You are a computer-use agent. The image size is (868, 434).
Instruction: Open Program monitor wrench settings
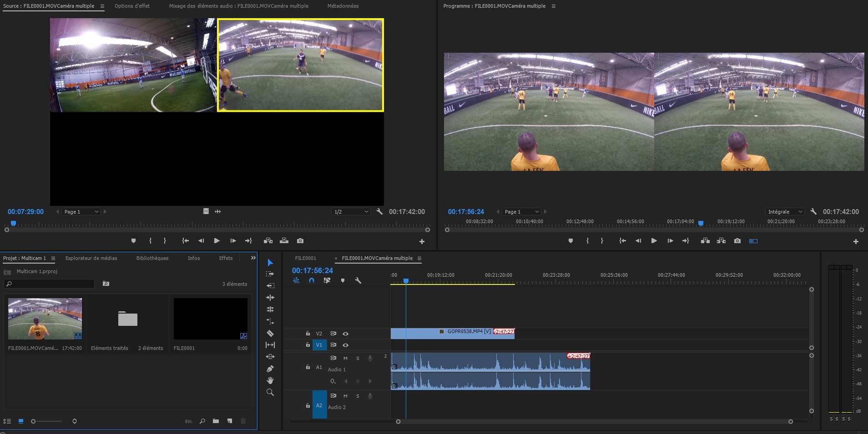pos(813,212)
